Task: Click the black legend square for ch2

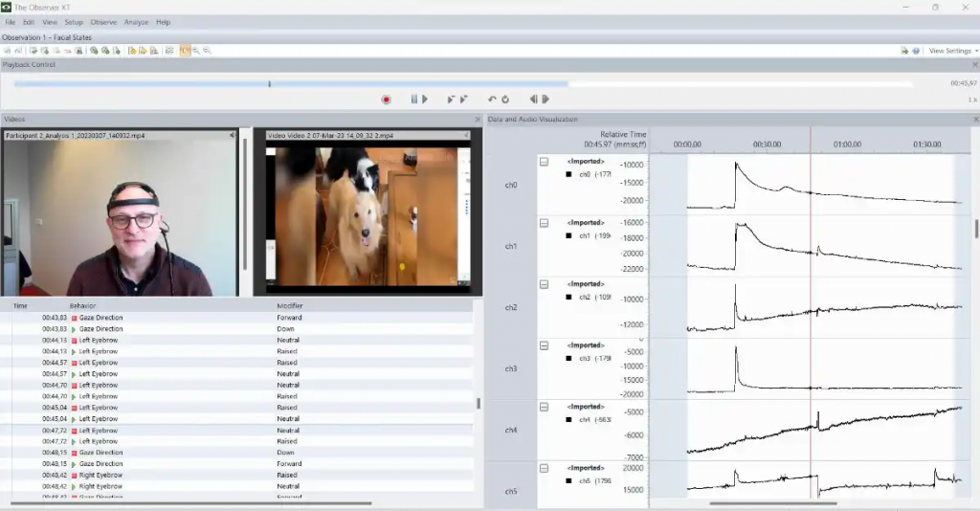Action: coord(568,298)
